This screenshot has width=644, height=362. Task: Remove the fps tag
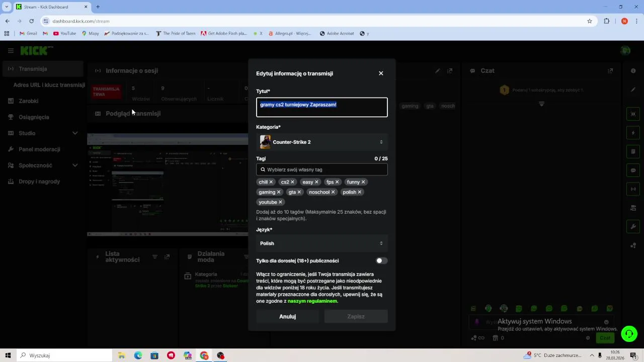point(337,182)
